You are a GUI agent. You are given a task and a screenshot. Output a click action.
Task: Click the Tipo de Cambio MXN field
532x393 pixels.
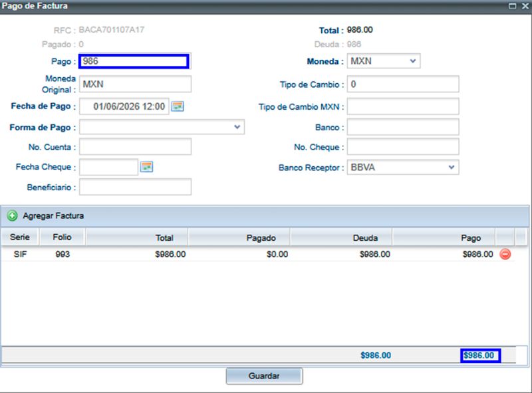pyautogui.click(x=403, y=106)
